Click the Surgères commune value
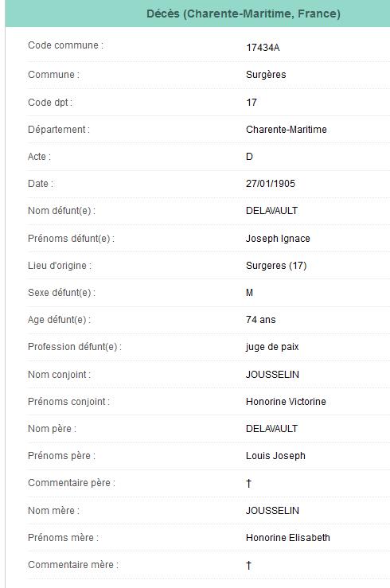 click(266, 75)
